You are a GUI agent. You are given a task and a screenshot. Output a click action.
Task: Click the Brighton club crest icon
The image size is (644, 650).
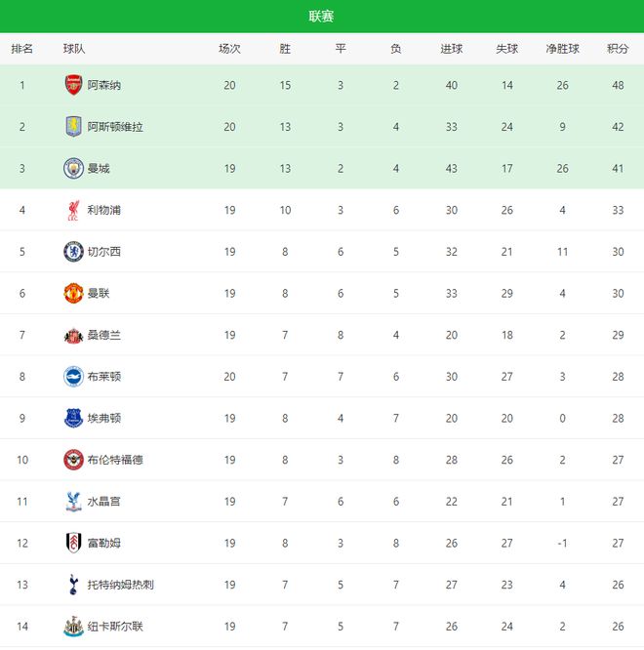pos(74,377)
